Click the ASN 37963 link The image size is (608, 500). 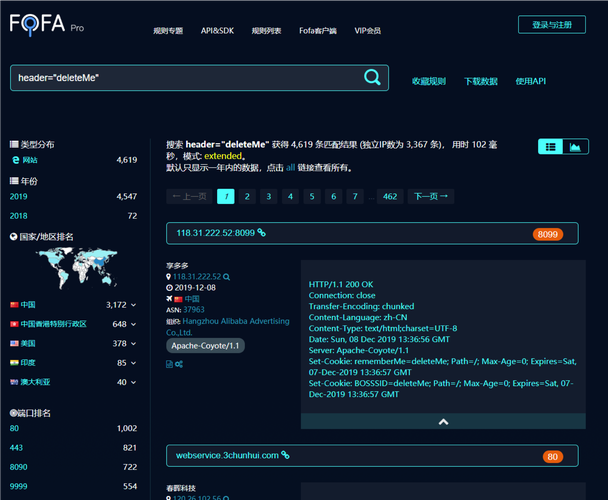(x=194, y=310)
